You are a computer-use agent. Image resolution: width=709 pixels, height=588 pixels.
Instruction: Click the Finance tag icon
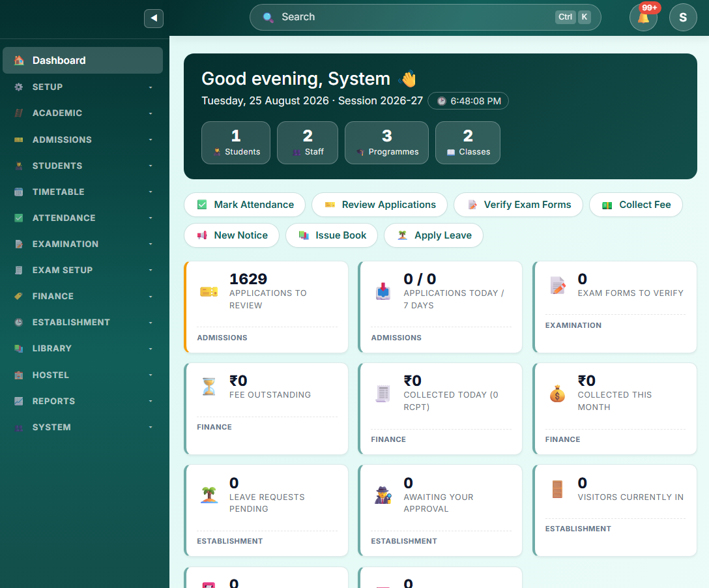[x=18, y=296]
